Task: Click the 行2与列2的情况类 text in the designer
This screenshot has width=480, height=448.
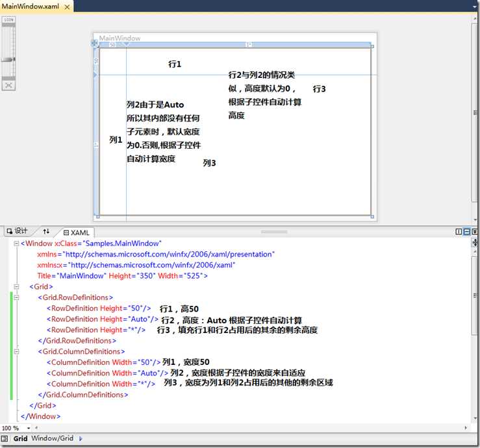Action: point(262,75)
